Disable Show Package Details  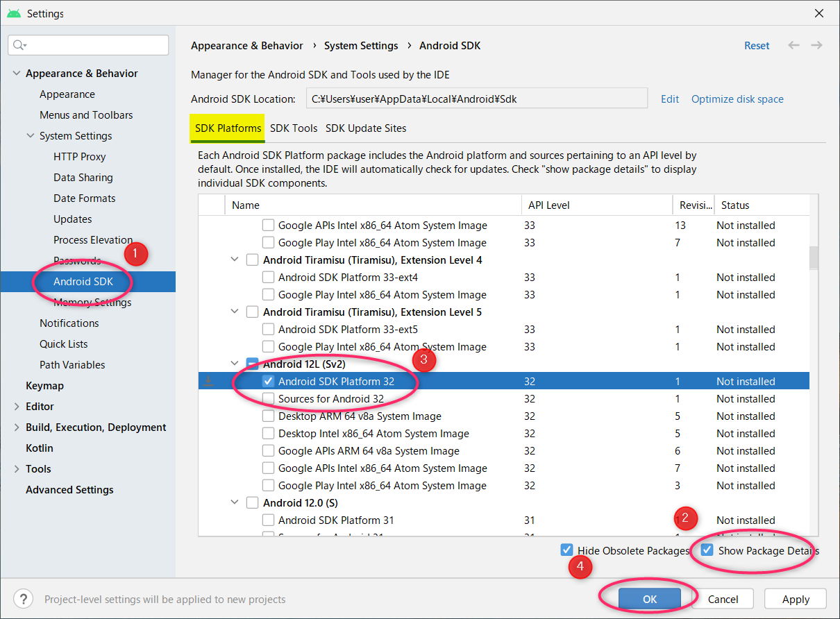707,549
